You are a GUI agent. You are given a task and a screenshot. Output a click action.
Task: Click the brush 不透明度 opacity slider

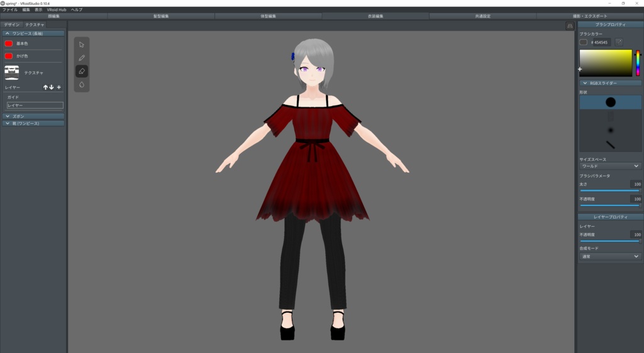tap(610, 205)
